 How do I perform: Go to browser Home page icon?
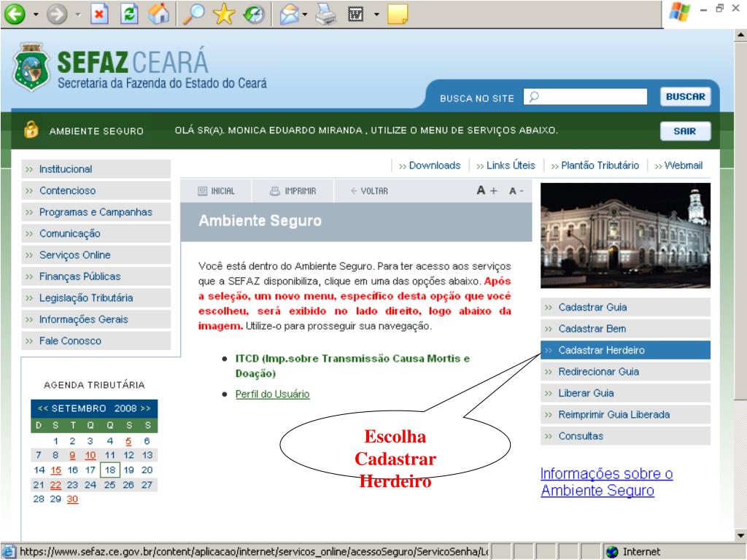click(158, 14)
